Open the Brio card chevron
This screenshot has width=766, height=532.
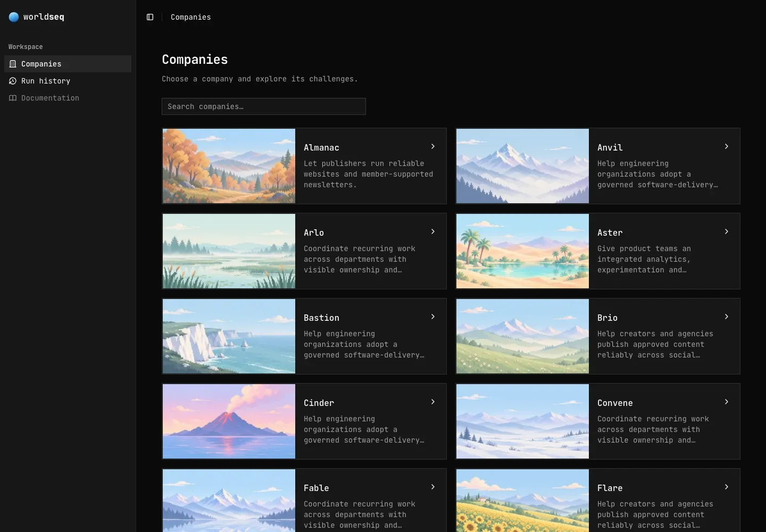[x=727, y=317]
